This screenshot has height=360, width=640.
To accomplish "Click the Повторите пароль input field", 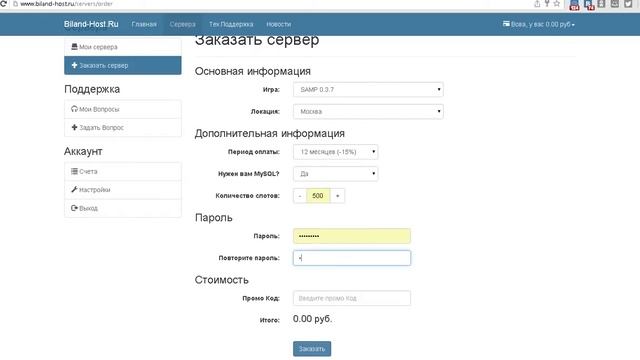I will coord(352,258).
